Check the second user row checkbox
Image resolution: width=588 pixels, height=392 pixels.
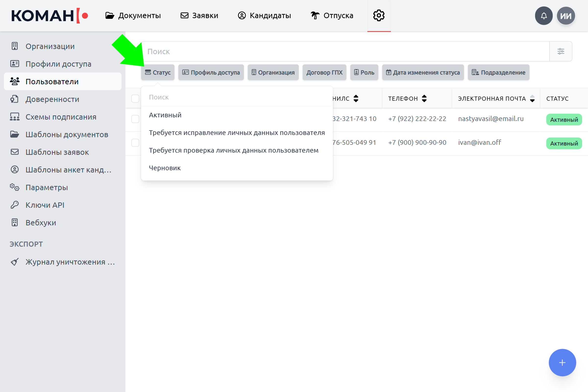(135, 143)
